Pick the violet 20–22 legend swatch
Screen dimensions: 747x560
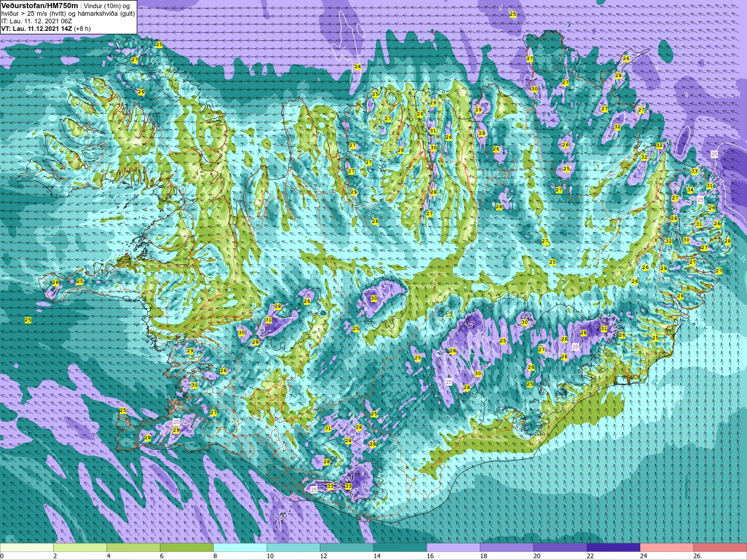(x=560, y=548)
